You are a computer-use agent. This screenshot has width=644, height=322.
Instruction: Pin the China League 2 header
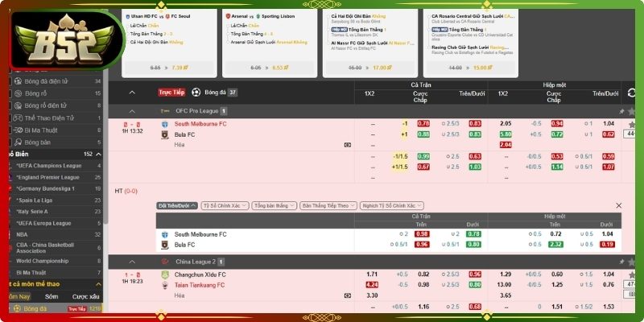tap(621, 262)
